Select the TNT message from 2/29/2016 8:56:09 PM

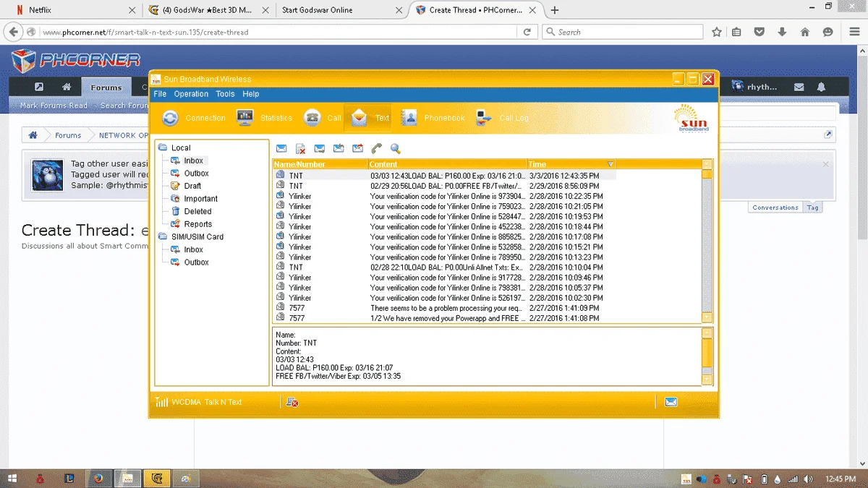[x=444, y=186]
